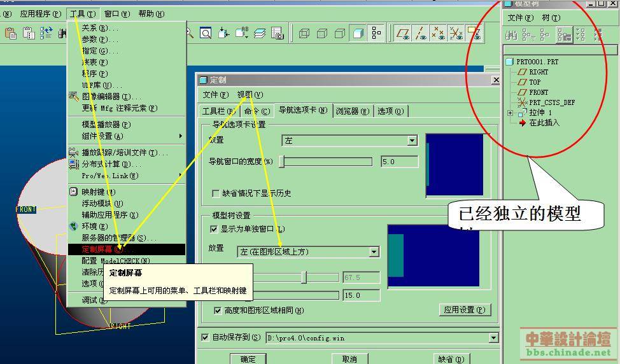
Task: Open the 工具(T) menu
Action: point(83,14)
